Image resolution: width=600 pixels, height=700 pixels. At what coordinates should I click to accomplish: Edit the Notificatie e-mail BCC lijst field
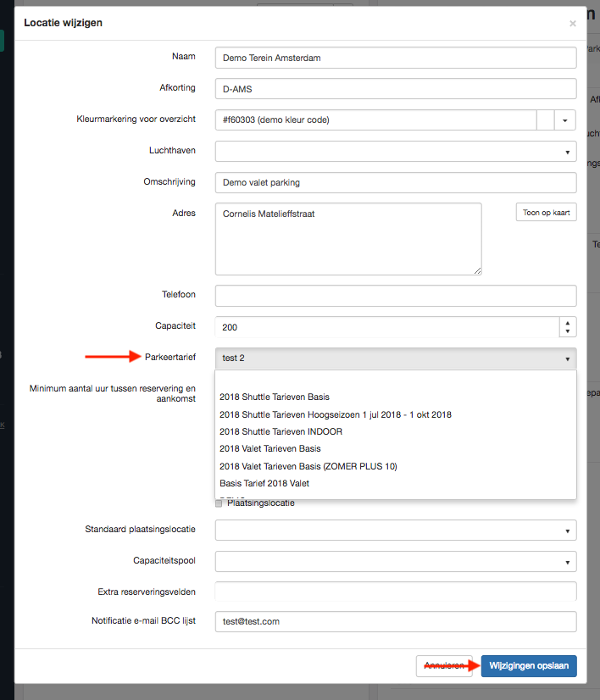[x=396, y=621]
